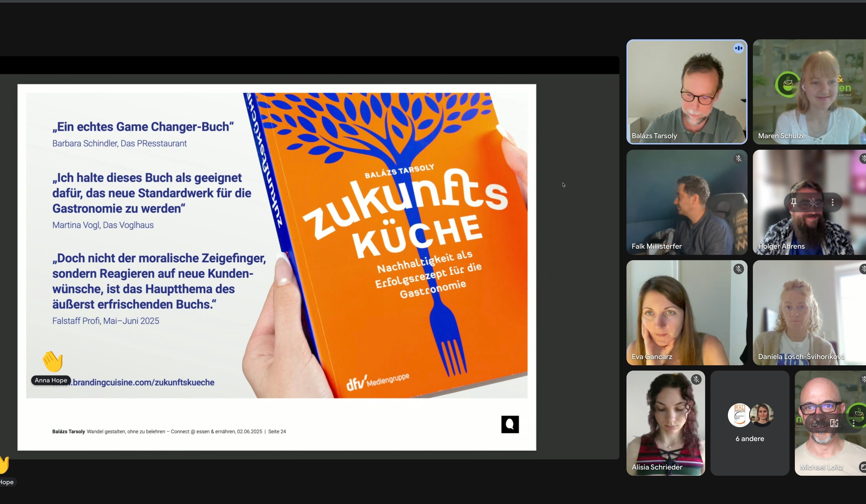Select Balázs Tarsoly's video tile

[x=687, y=92]
